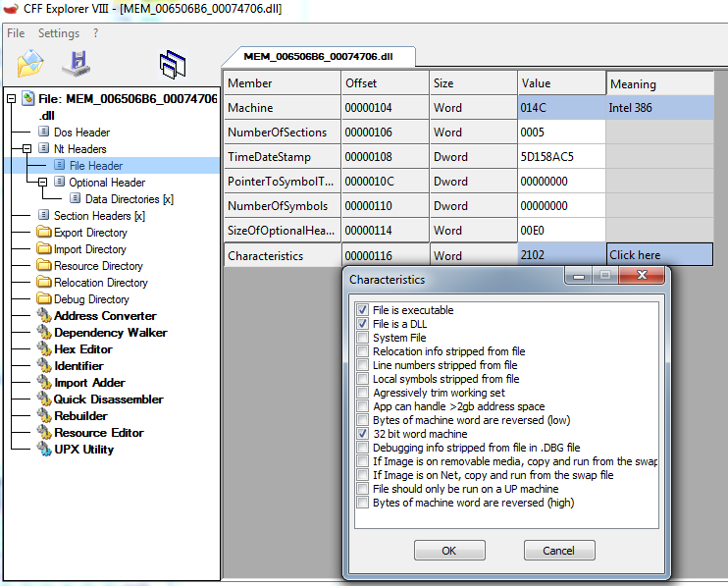Collapse the Optional Header tree node
Viewport: 728px width, 586px height.
pyautogui.click(x=43, y=183)
